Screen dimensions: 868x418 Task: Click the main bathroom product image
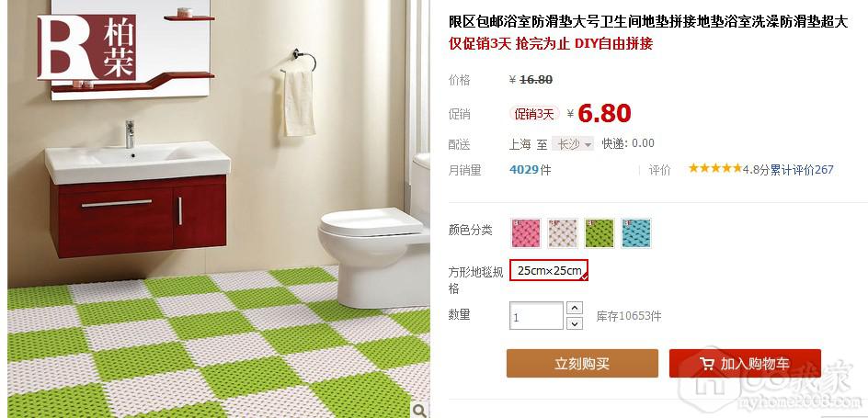coord(219,209)
